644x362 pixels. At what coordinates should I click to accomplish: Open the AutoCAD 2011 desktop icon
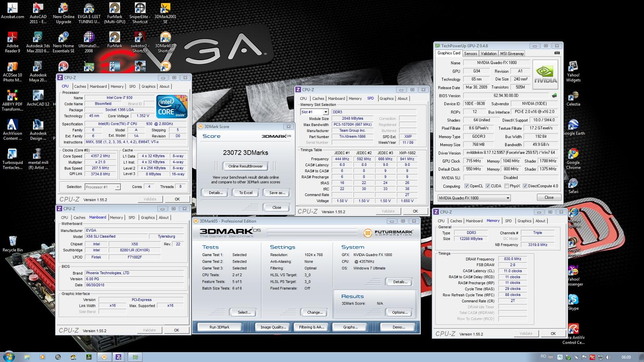point(38,13)
